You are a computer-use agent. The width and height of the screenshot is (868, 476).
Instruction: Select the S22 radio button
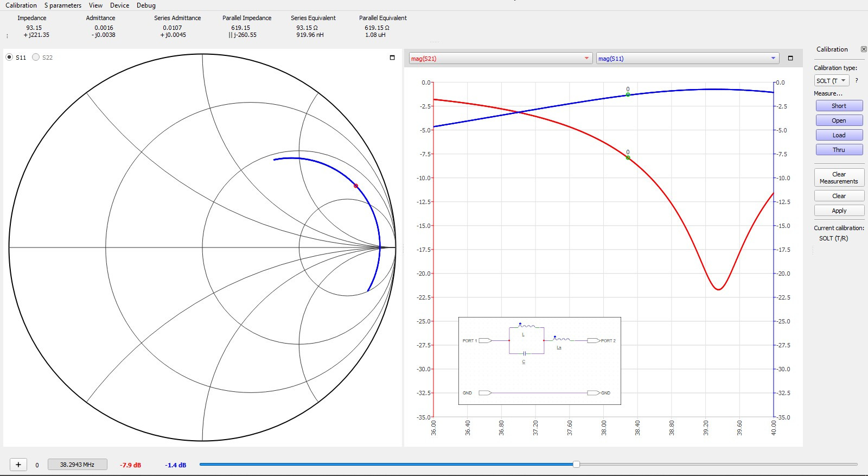[x=36, y=57]
